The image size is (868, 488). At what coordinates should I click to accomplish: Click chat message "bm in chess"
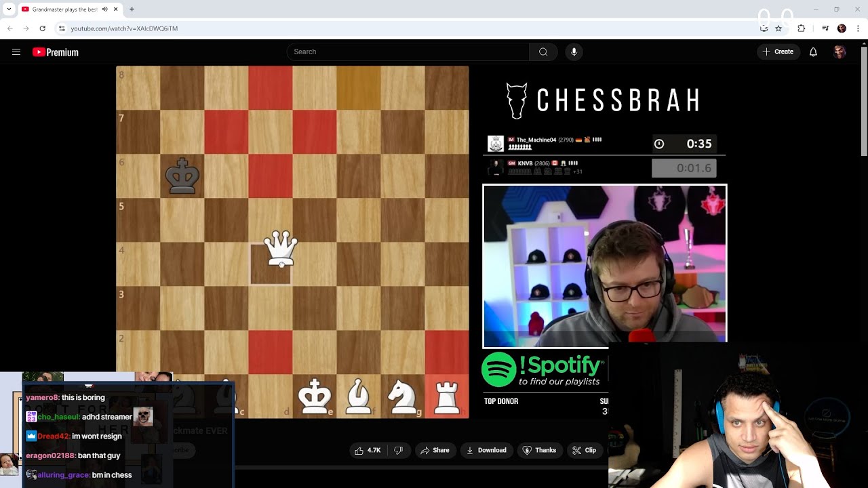(x=113, y=475)
